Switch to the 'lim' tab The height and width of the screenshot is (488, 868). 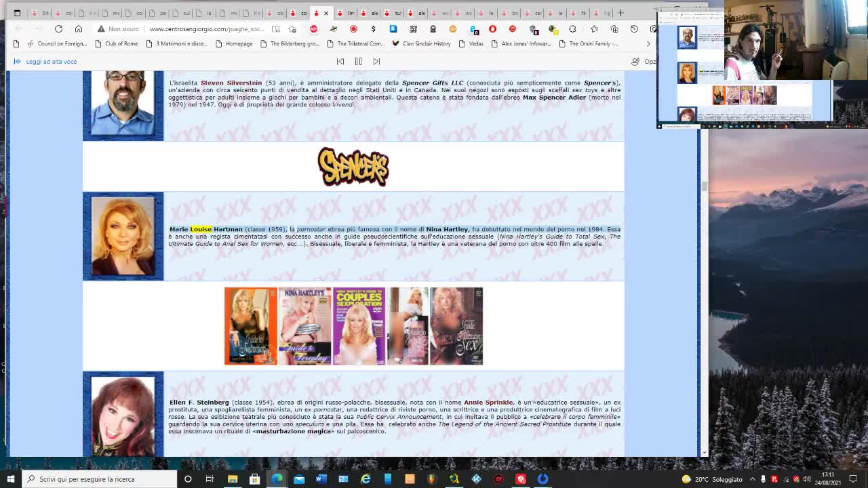tap(345, 13)
